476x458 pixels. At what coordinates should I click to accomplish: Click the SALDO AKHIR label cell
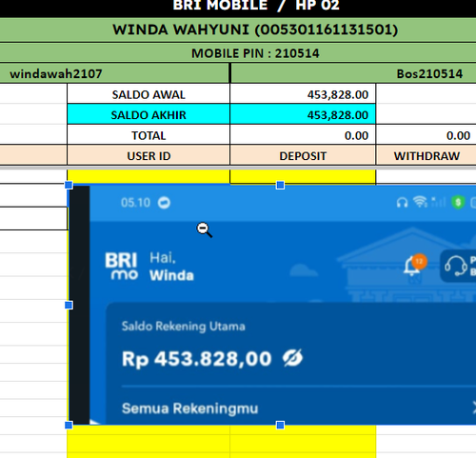point(149,114)
